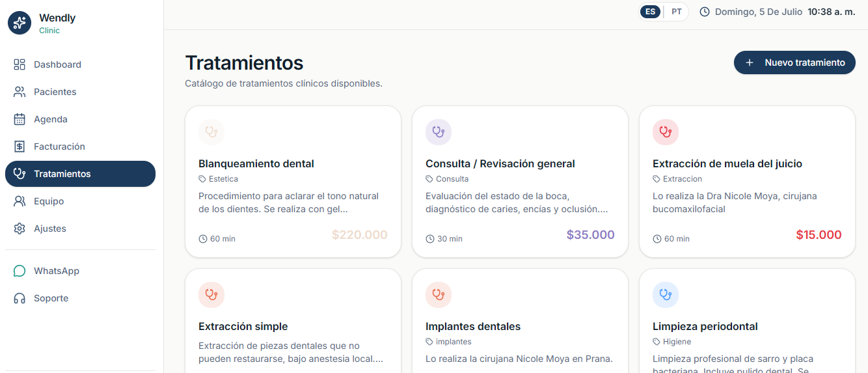Click the clock icon beside the date

(705, 12)
